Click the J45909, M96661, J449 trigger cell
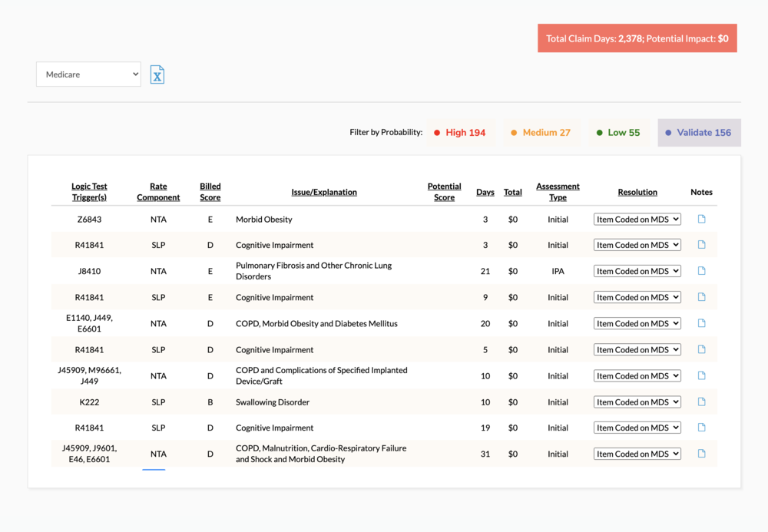This screenshot has height=532, width=768. pyautogui.click(x=89, y=376)
